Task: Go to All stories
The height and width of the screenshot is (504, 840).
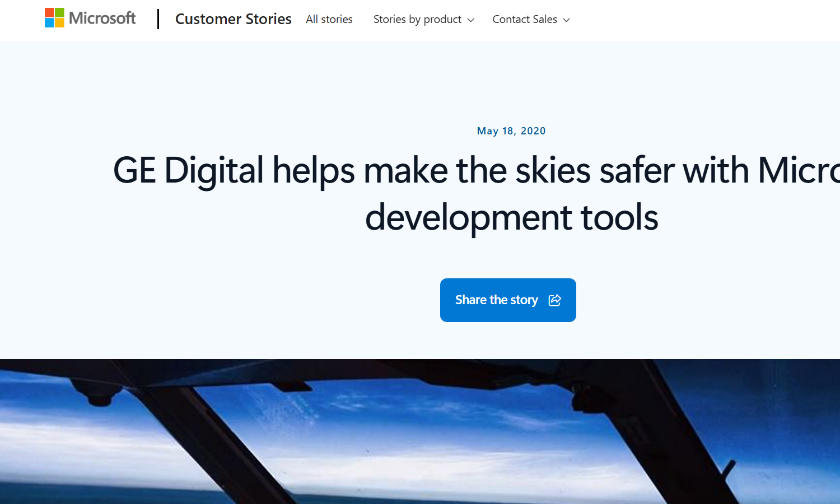Action: click(x=329, y=20)
